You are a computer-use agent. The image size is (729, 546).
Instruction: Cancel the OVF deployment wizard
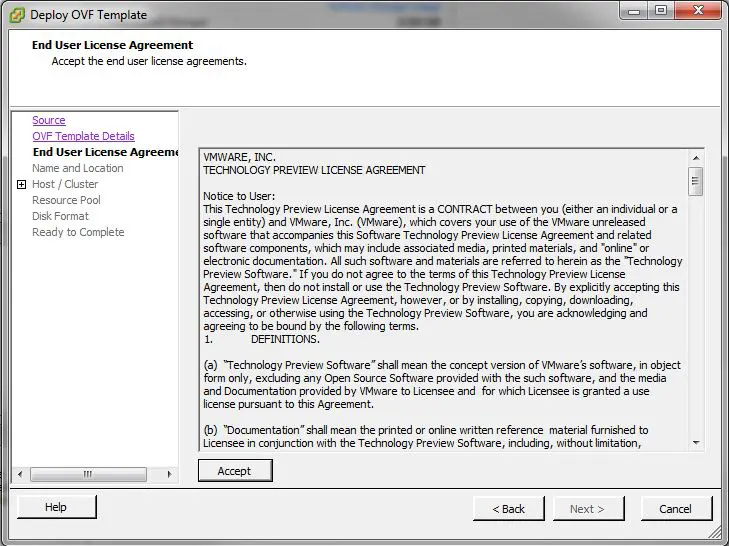(x=676, y=509)
